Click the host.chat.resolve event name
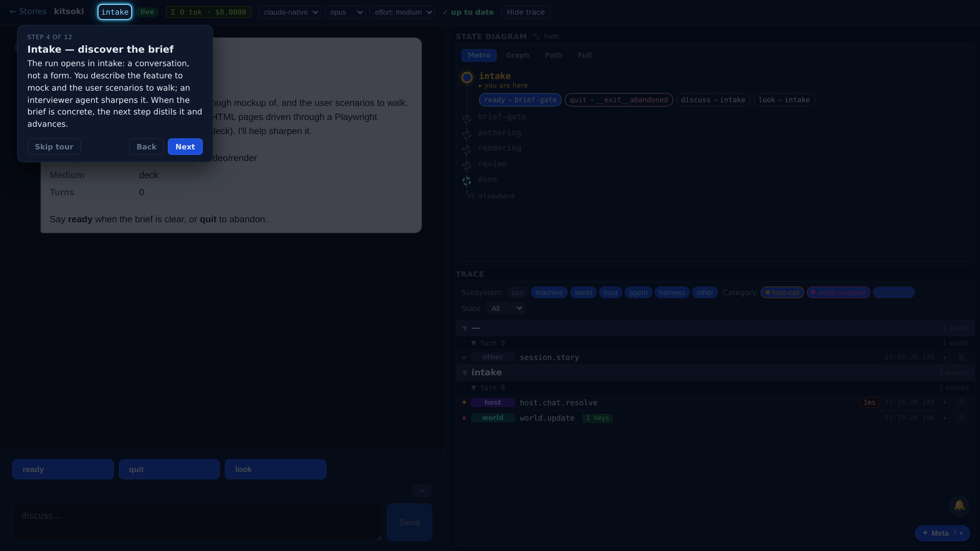 [559, 403]
